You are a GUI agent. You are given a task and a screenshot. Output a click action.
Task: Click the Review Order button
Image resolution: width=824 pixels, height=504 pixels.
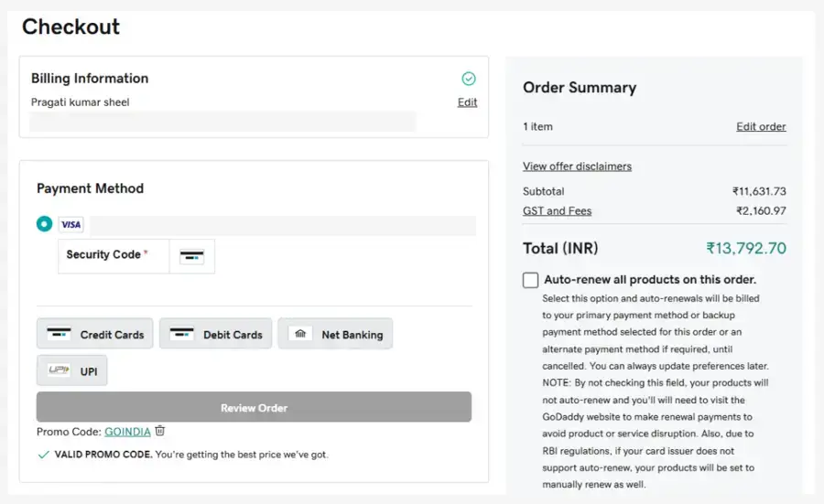[254, 407]
